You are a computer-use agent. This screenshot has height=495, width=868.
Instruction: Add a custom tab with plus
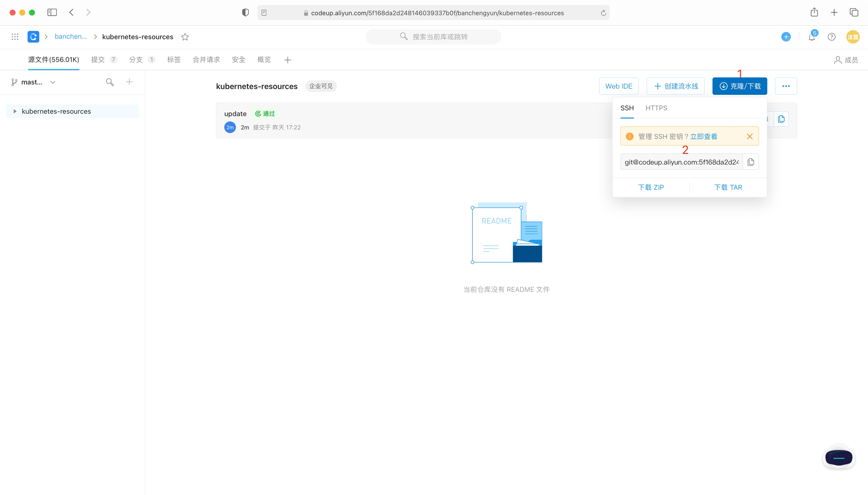[287, 60]
